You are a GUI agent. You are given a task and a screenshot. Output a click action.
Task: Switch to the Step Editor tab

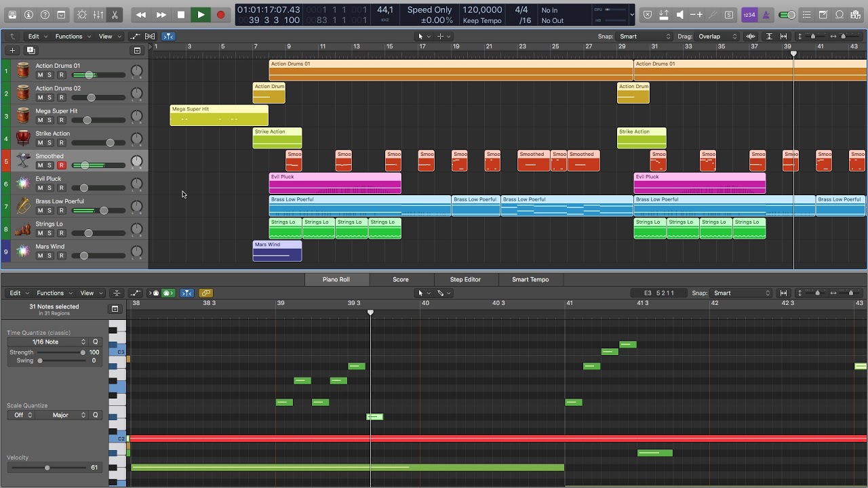tap(465, 279)
